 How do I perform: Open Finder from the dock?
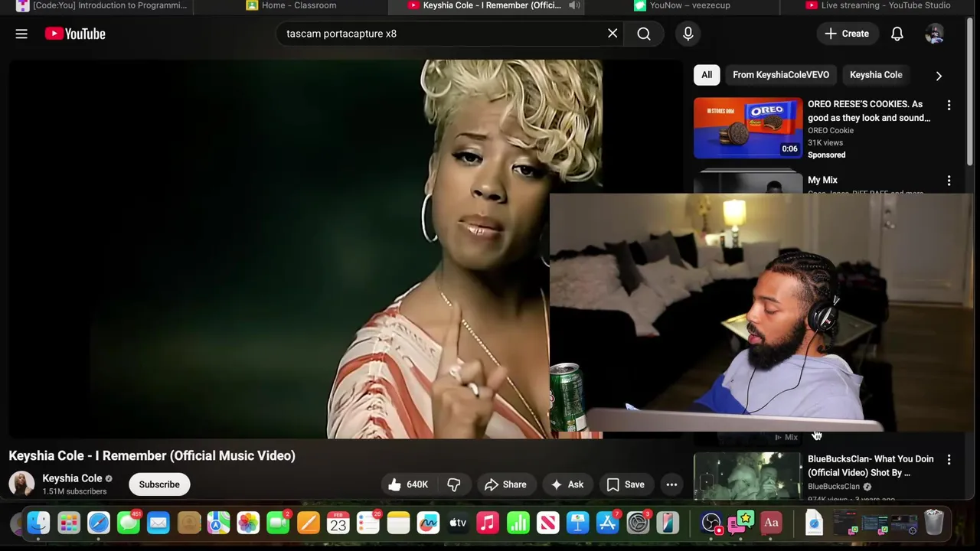tap(38, 523)
